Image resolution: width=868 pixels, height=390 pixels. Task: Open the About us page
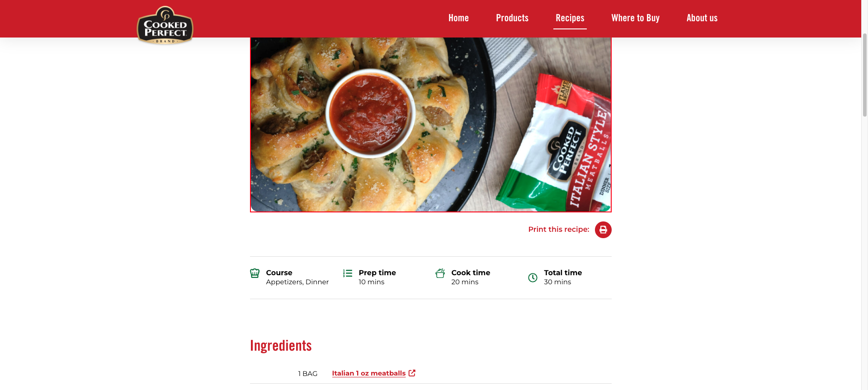coord(702,18)
